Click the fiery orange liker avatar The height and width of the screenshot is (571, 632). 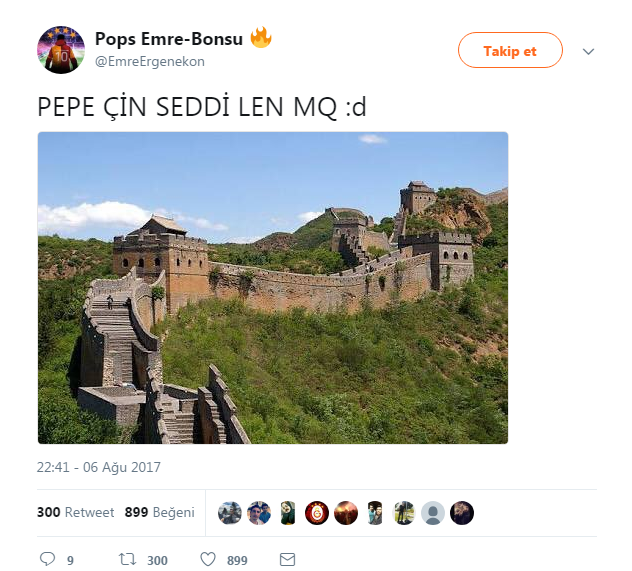click(346, 513)
